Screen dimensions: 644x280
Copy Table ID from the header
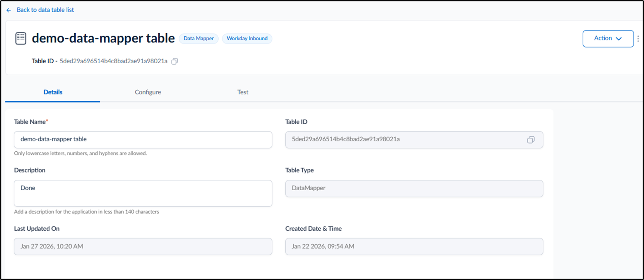pos(175,61)
